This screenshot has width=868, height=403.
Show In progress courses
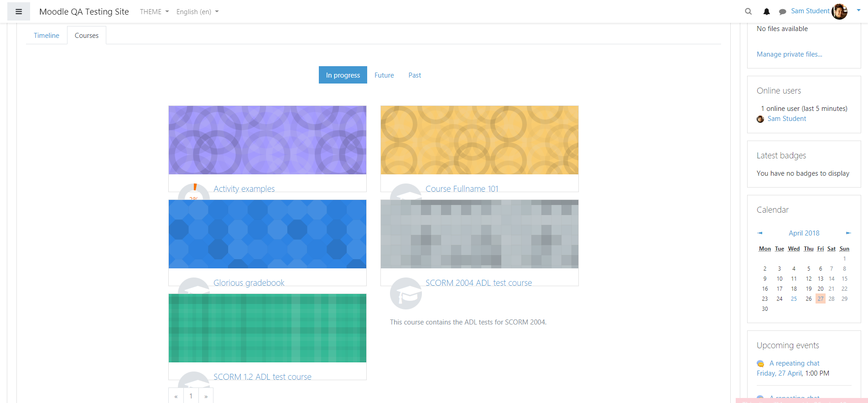tap(343, 75)
